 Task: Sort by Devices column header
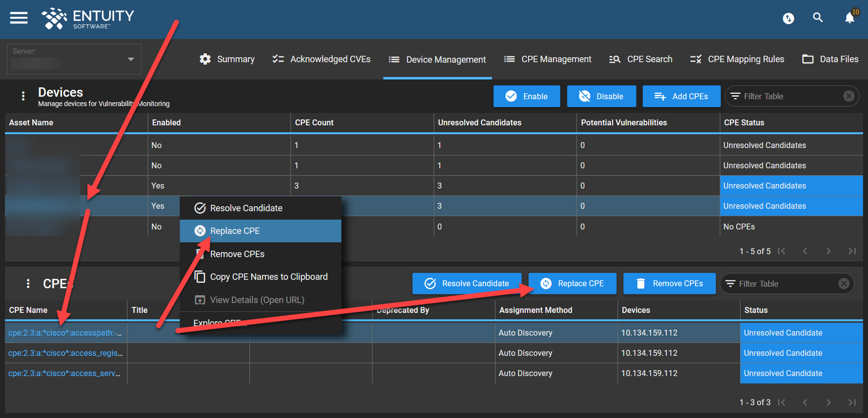679,310
